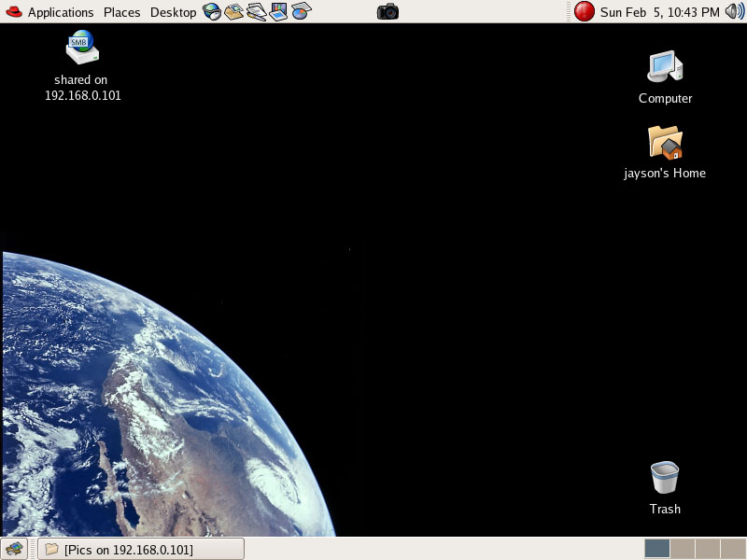Click the red update alert icon
747x560 pixels.
tap(585, 11)
